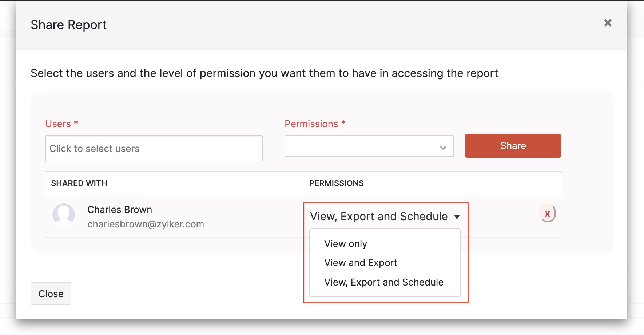Remove Charles Brown using the red x icon
Viewport: 644px width, 335px height.
pyautogui.click(x=547, y=214)
